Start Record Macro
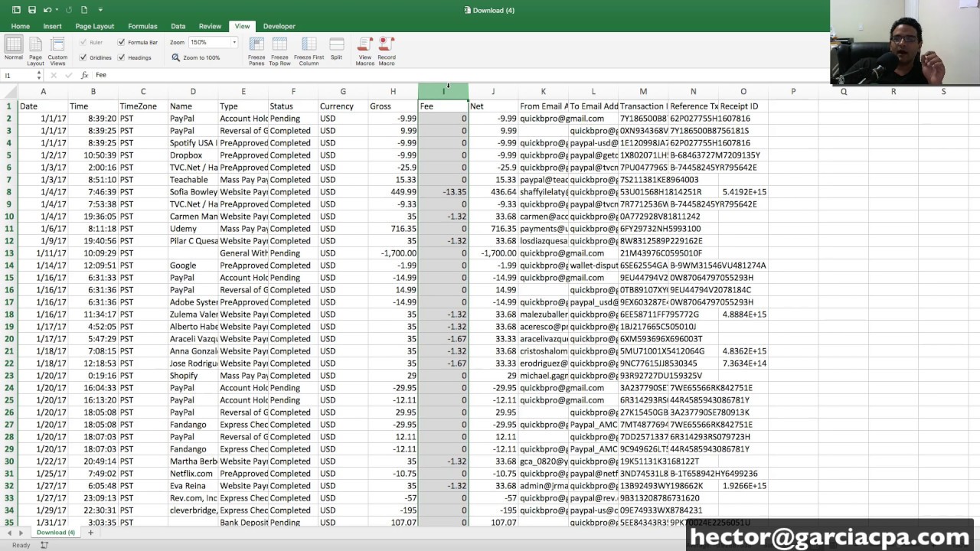 (387, 51)
